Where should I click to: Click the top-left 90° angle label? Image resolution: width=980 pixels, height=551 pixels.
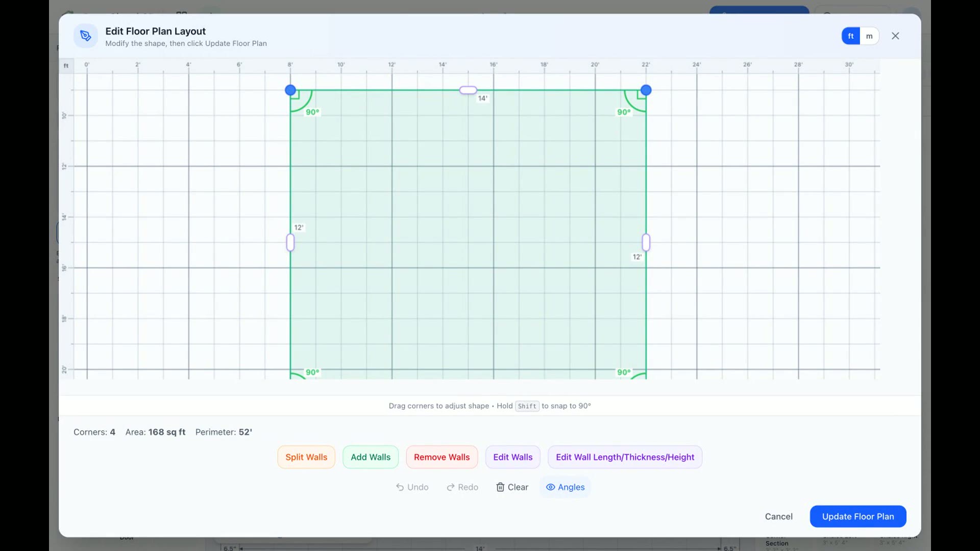[x=312, y=112]
